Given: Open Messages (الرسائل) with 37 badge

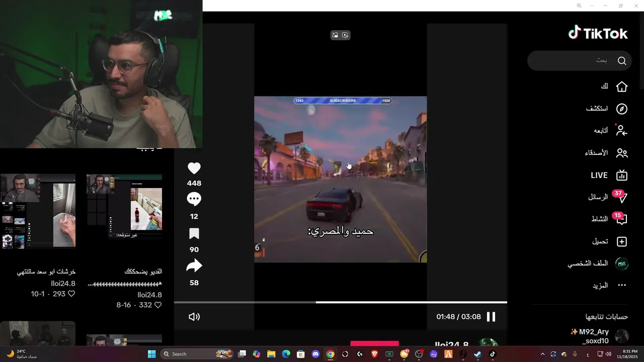Looking at the screenshot, I should [x=607, y=197].
